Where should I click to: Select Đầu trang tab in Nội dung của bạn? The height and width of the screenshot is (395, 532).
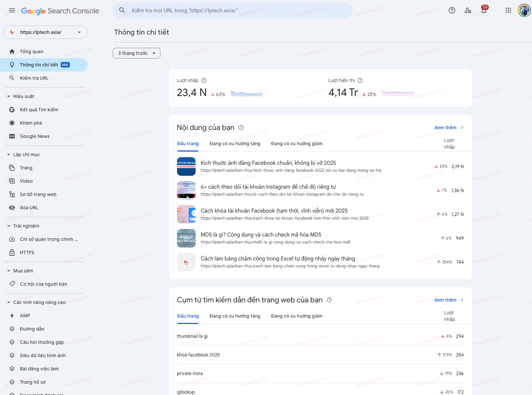tap(188, 144)
